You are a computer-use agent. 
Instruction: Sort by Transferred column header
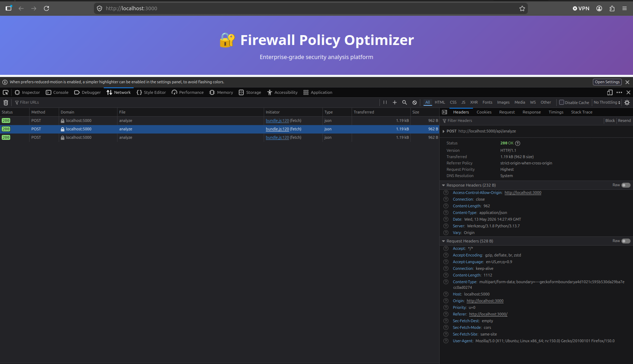pyautogui.click(x=381, y=112)
